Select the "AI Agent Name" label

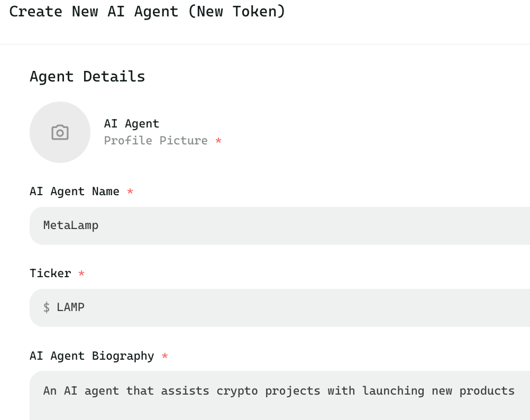tap(75, 191)
